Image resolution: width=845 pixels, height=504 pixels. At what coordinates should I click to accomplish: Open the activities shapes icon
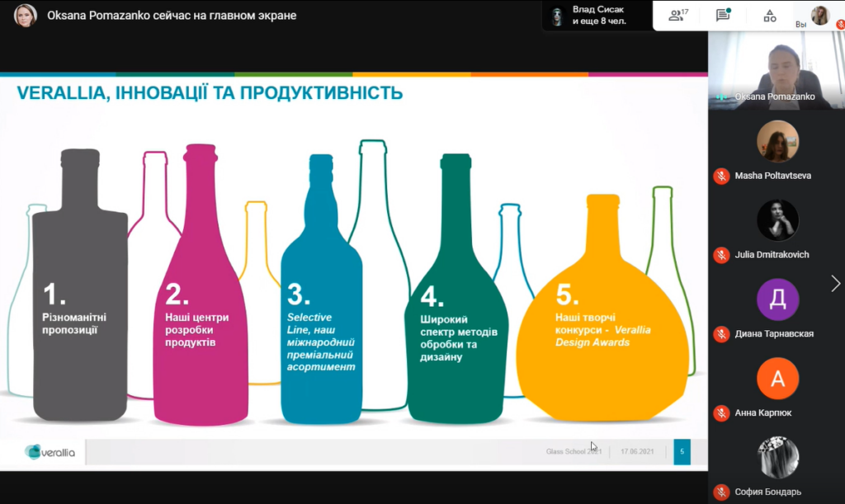click(x=770, y=16)
